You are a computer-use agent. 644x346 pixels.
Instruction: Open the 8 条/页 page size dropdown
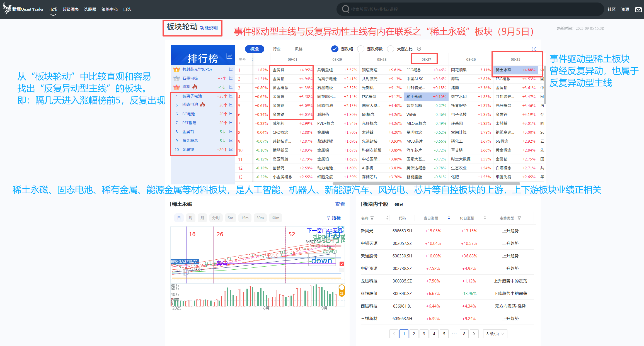pyautogui.click(x=495, y=334)
